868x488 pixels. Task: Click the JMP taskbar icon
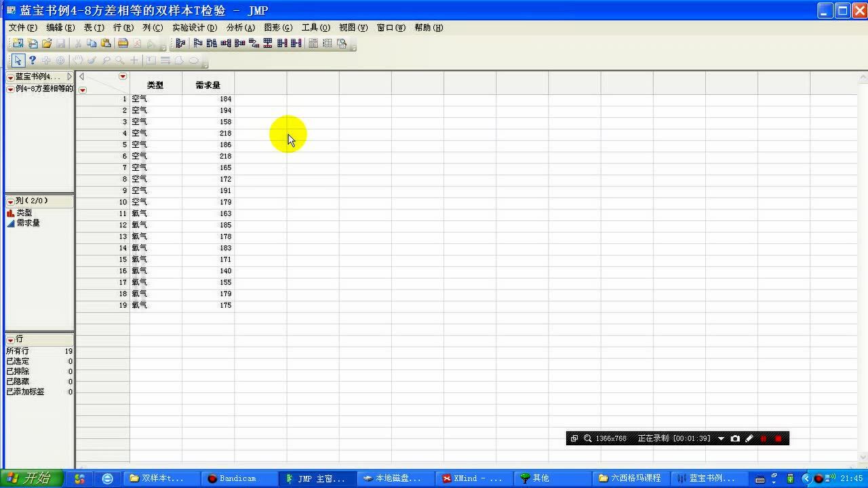[319, 479]
